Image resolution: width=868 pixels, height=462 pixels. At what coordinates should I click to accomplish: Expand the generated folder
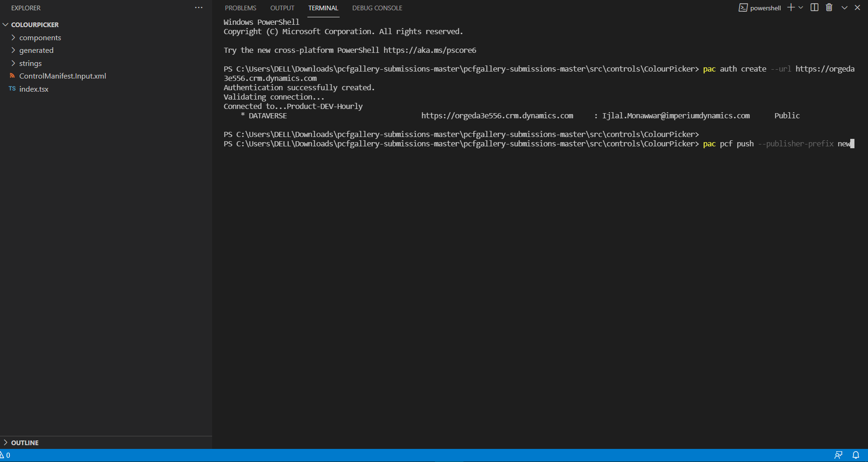pos(36,50)
